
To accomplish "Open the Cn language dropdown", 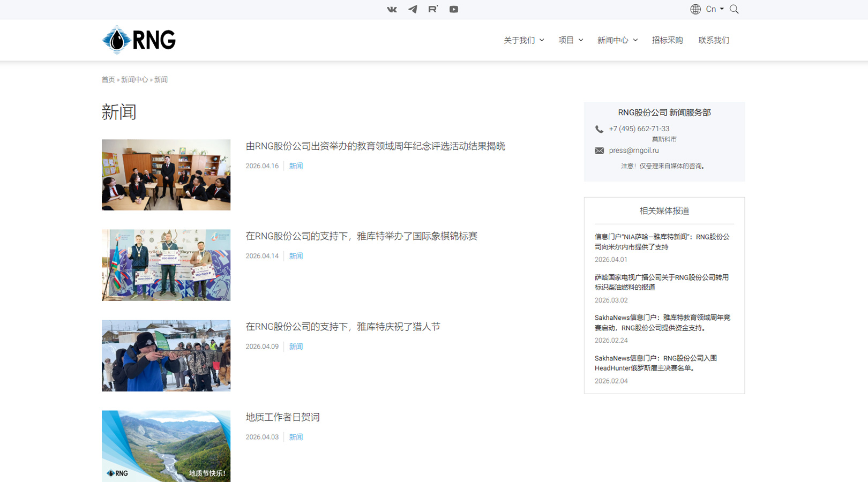I will (714, 9).
